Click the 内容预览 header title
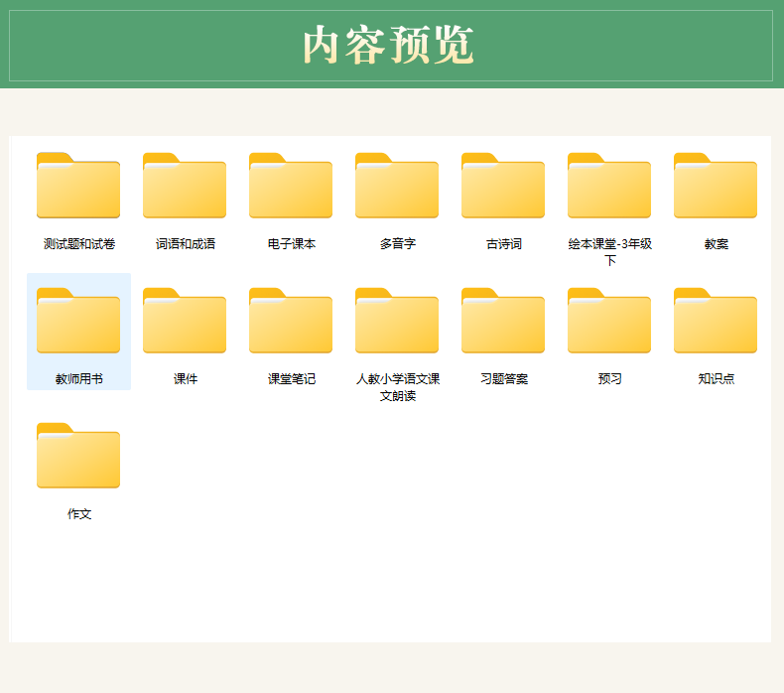This screenshot has height=693, width=784. (388, 45)
